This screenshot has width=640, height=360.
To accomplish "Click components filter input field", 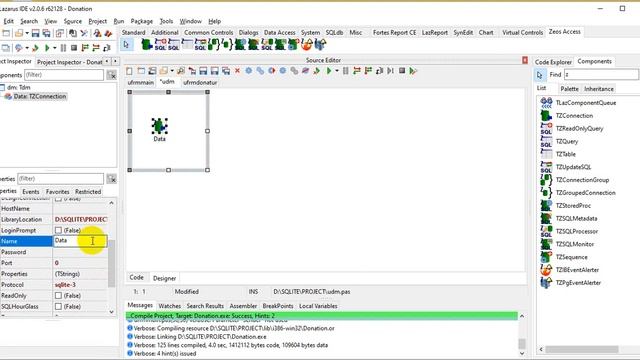I will (64, 75).
